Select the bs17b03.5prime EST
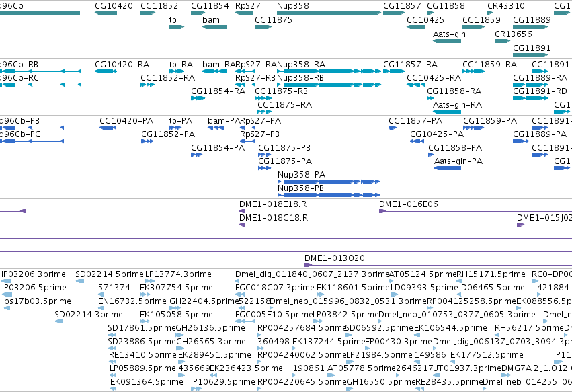The width and height of the screenshot is (572, 392). [x=7, y=308]
